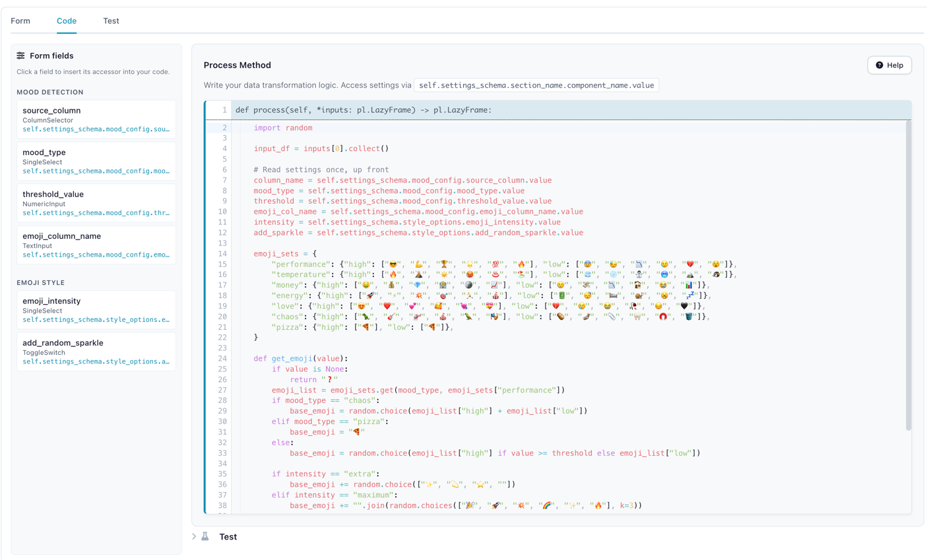Image resolution: width=927 pixels, height=560 pixels.
Task: Click the Help button
Action: coord(889,65)
